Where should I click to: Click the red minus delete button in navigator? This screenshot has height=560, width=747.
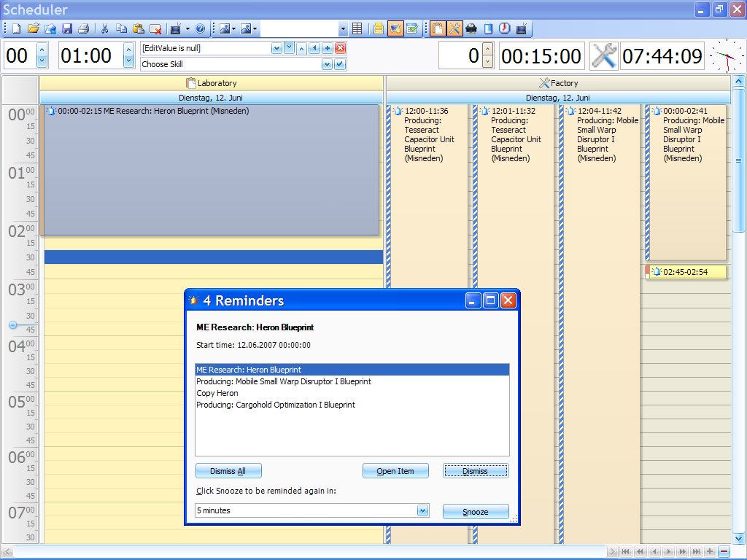click(724, 551)
